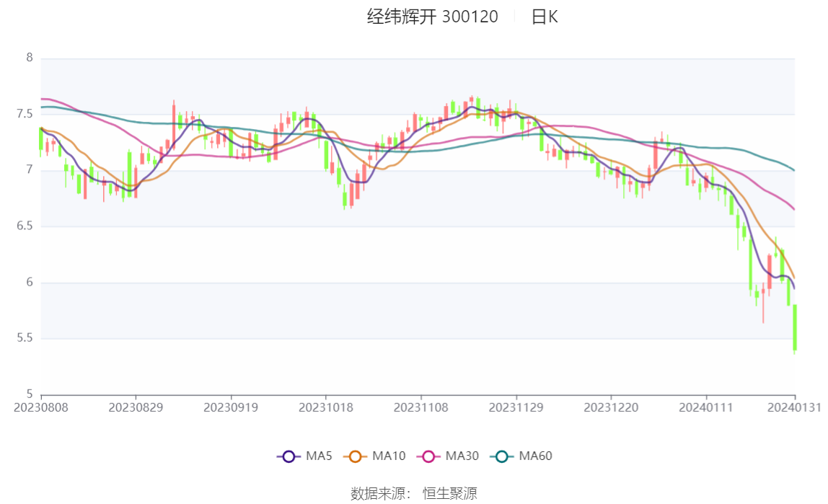This screenshot has width=828, height=504.
Task: Click the 5.5 price axis label
Action: [x=25, y=338]
